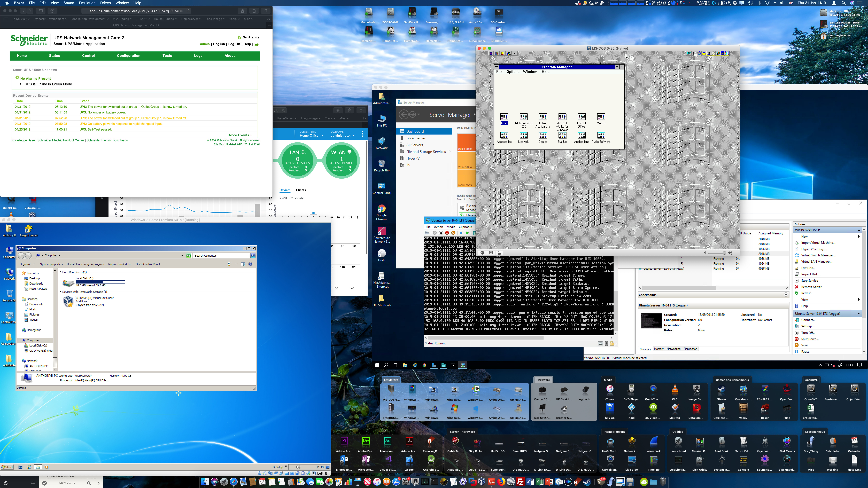Launch Steam from Games and Benchmarks
Screen dimensions: 868x488
(721, 390)
